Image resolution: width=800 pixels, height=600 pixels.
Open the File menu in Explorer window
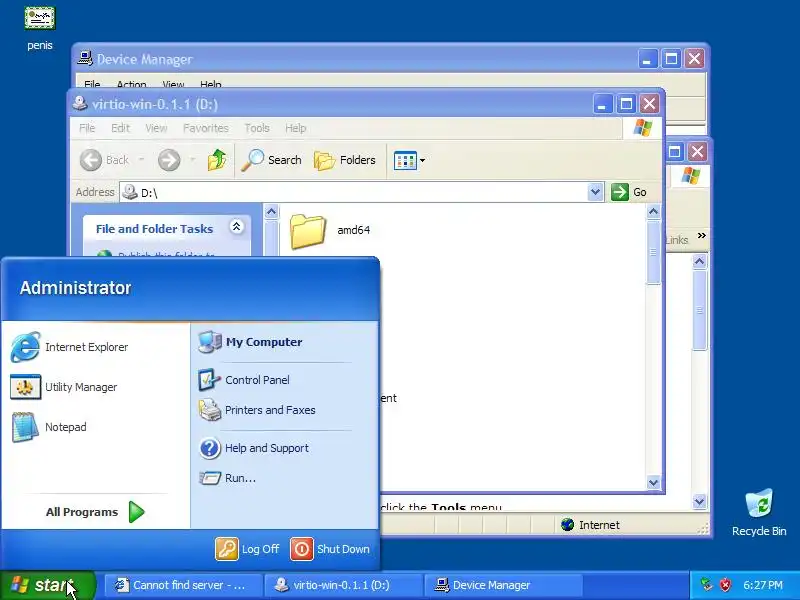pos(87,128)
